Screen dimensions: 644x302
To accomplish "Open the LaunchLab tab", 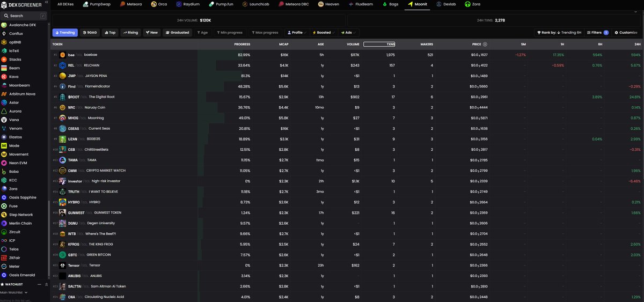I will [257, 4].
